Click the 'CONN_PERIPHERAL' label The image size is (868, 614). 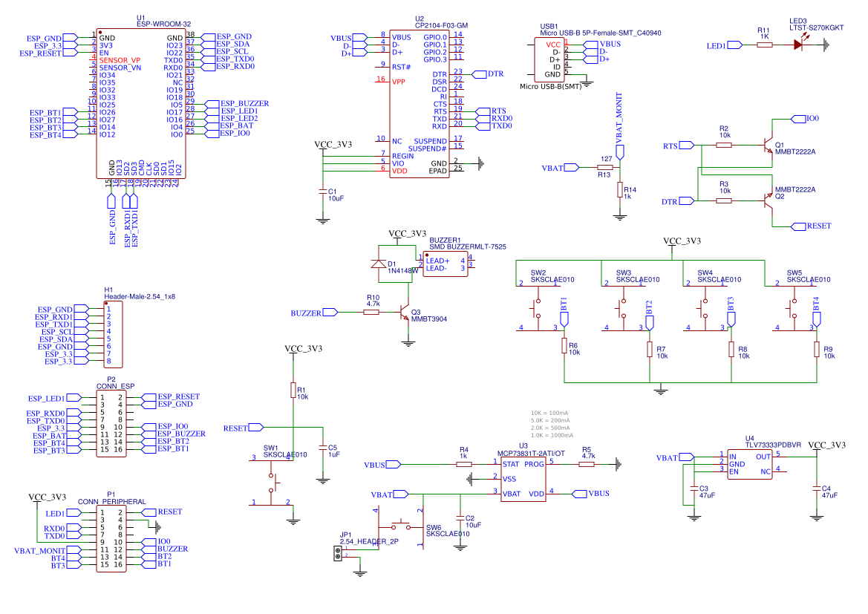click(x=112, y=502)
